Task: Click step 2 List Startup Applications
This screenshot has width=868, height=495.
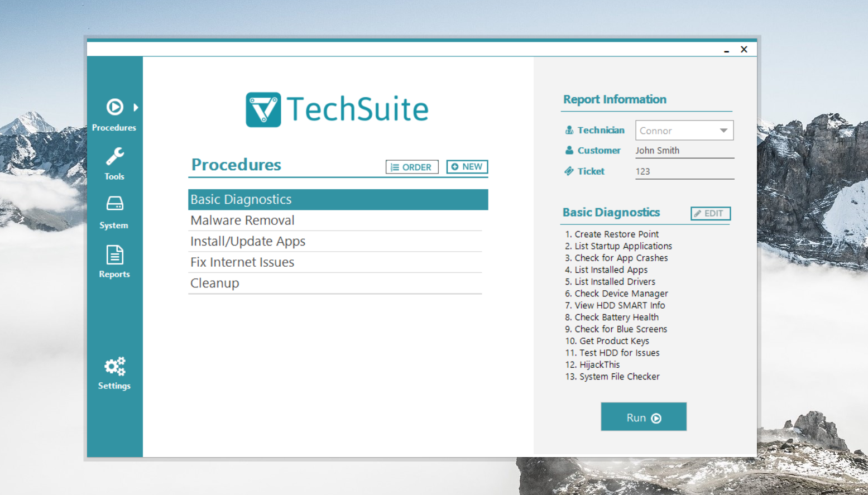Action: (x=618, y=246)
